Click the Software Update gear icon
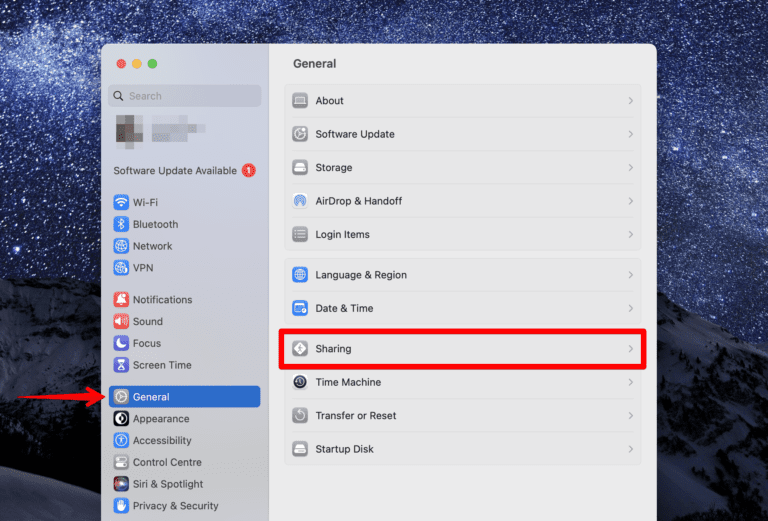Viewport: 768px width, 521px height. 300,134
